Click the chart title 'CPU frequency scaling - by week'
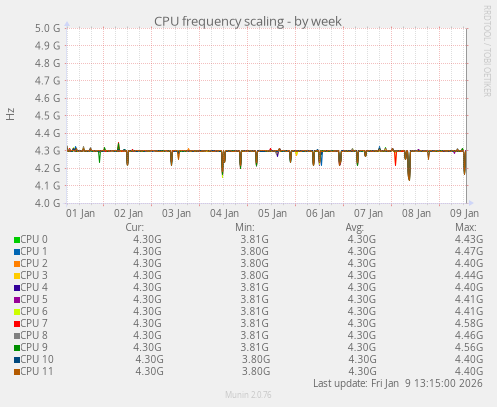The width and height of the screenshot is (497, 407). coord(248,21)
